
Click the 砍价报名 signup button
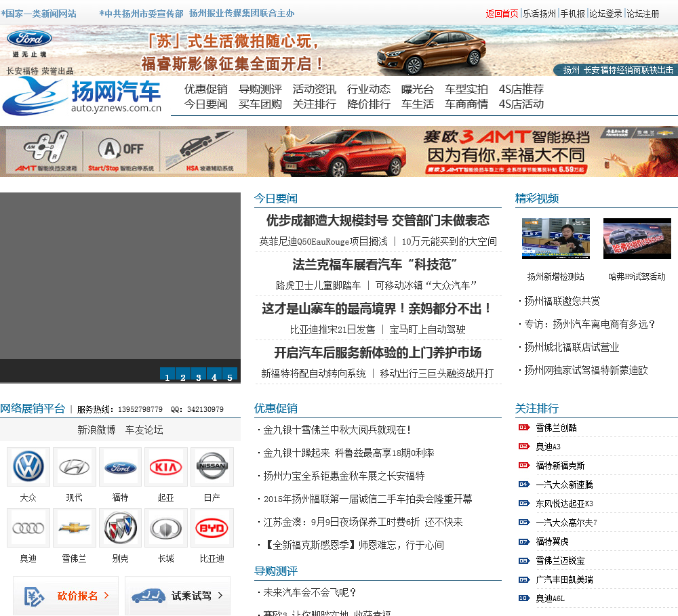pos(66,596)
